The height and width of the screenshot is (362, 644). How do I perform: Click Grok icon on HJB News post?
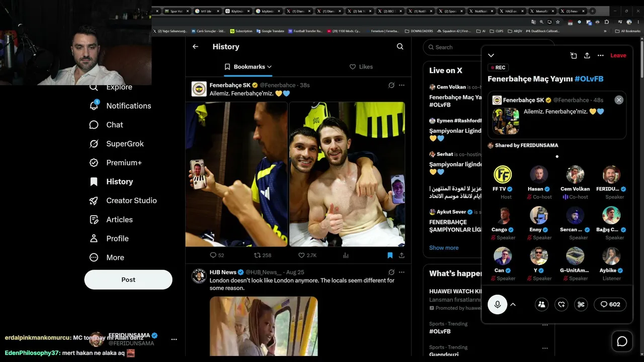(391, 273)
